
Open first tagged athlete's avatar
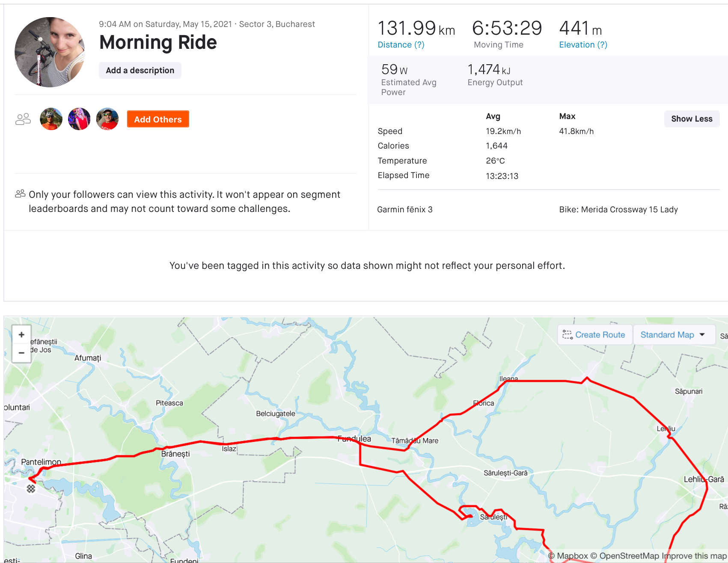[x=51, y=119]
